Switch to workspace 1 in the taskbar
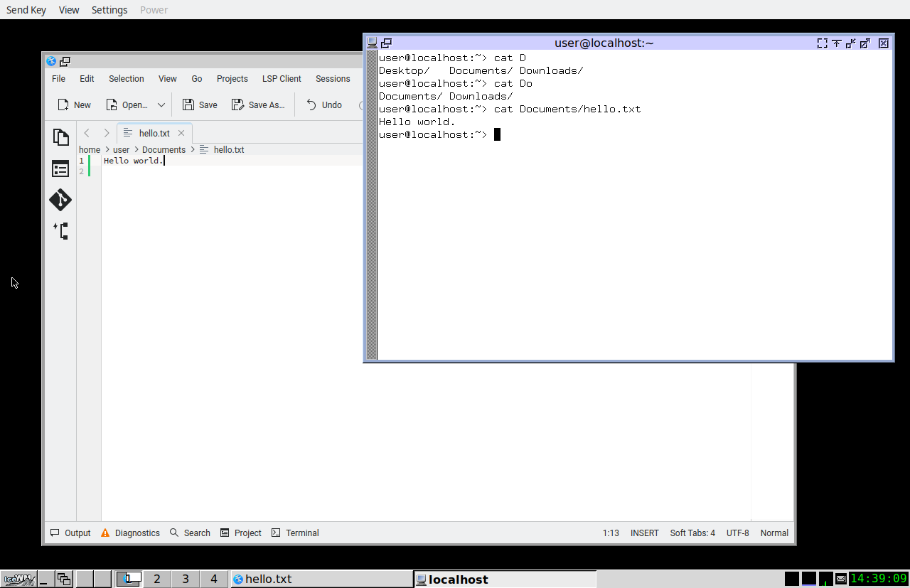The height and width of the screenshot is (588, 910). click(129, 579)
